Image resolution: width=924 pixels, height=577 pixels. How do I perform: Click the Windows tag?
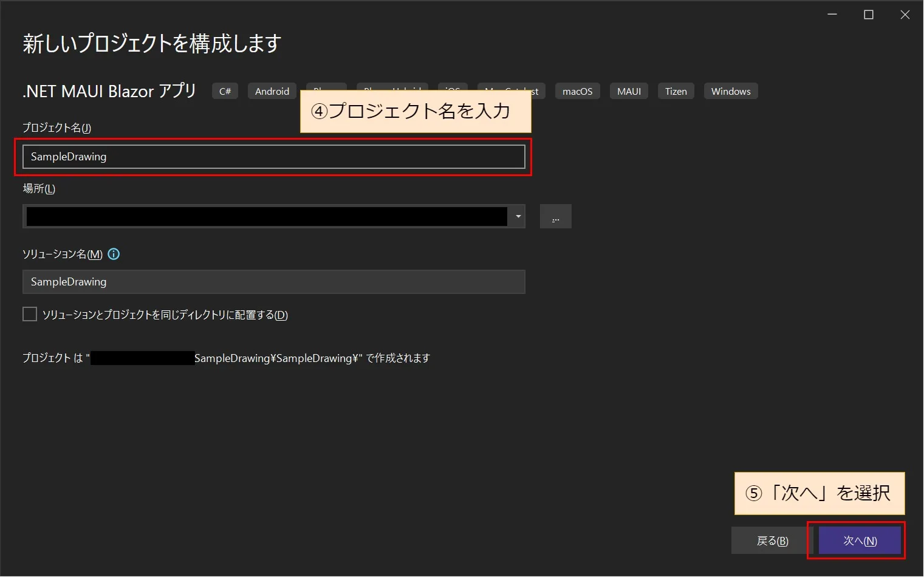(x=731, y=91)
